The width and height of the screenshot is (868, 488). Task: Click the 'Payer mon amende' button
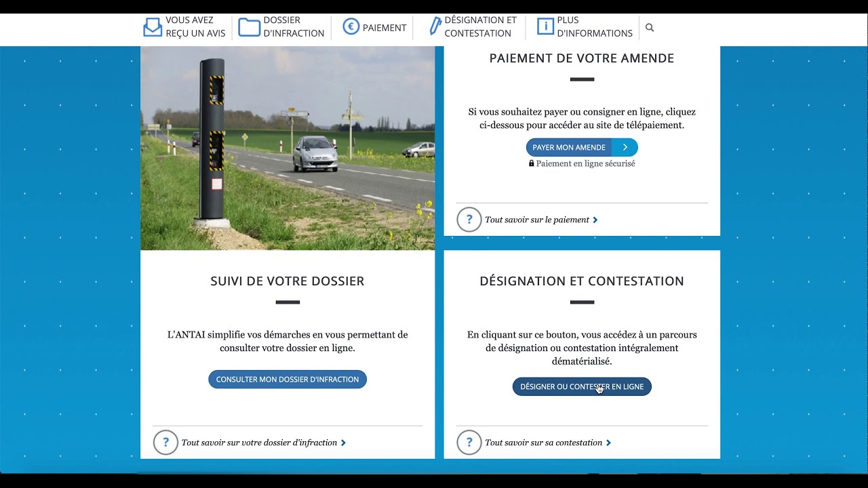point(582,147)
